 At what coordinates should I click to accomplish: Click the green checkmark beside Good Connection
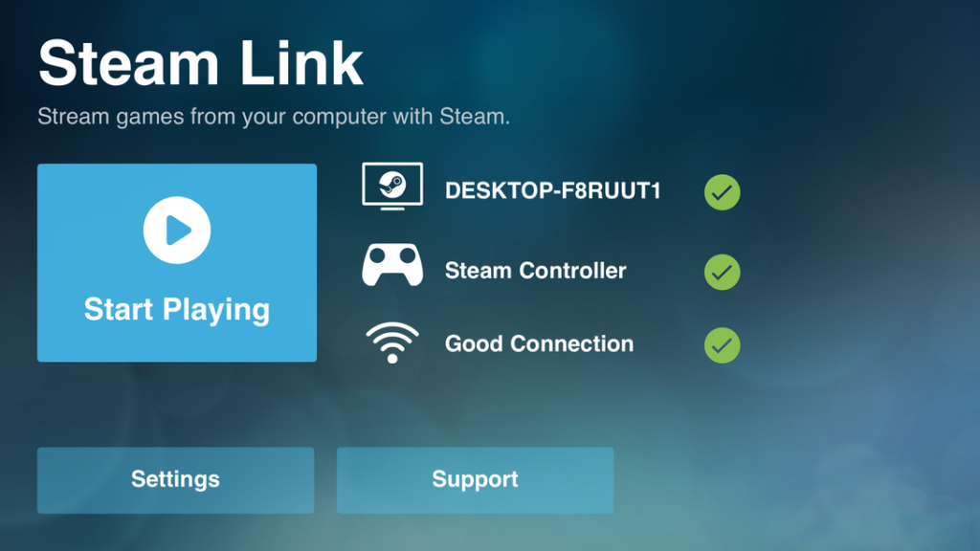(722, 344)
